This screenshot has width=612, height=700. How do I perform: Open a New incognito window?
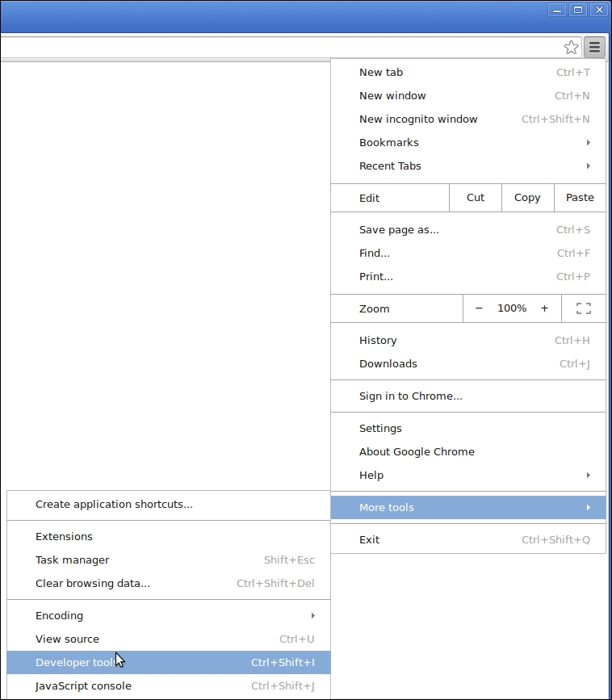[468, 119]
